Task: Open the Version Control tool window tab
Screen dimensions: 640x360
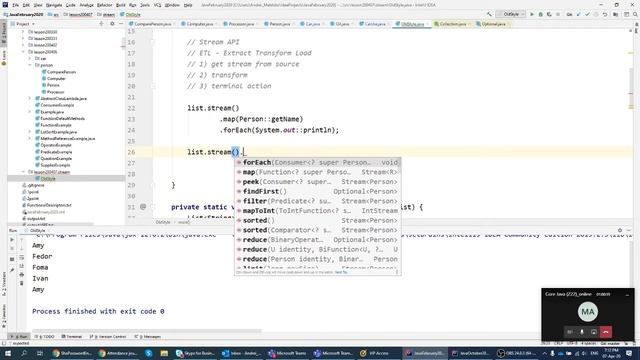Action: pyautogui.click(x=108, y=337)
